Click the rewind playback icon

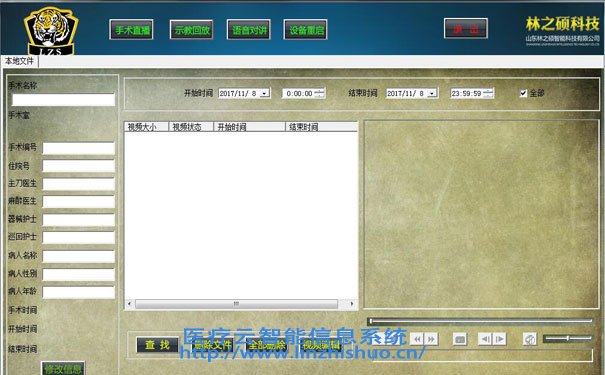pos(417,339)
